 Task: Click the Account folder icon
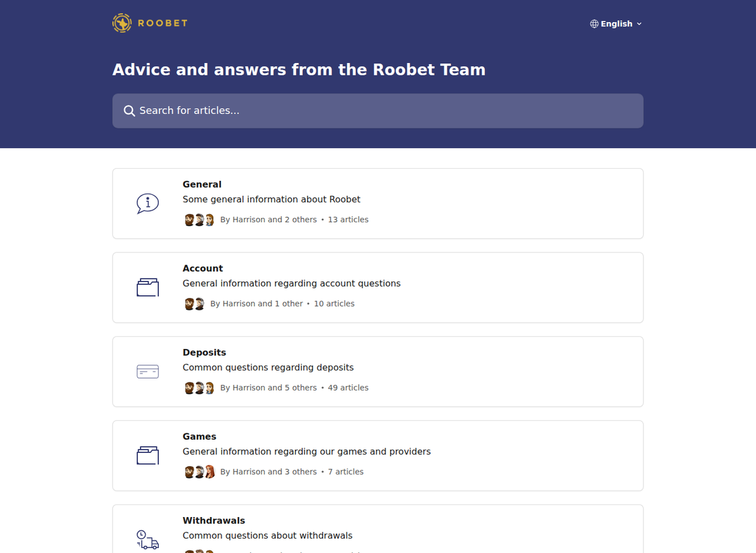[x=147, y=287]
